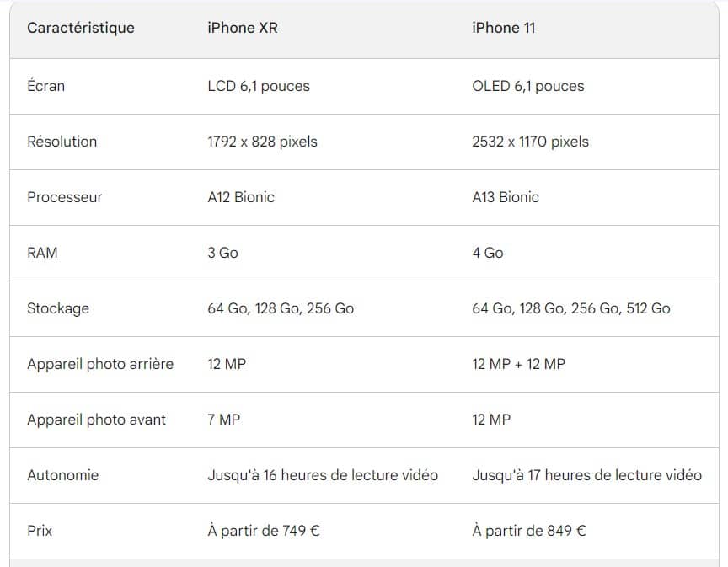Image resolution: width=728 pixels, height=567 pixels.
Task: Select the LCD 6,1 pouces cell
Action: point(259,86)
